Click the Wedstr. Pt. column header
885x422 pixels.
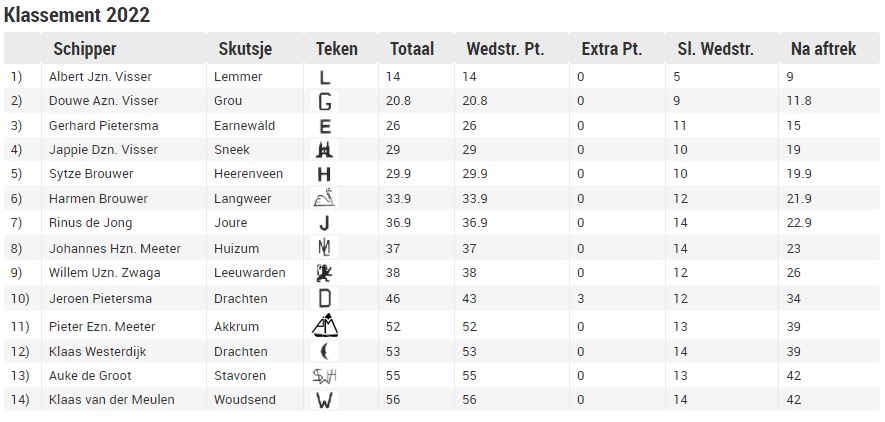[505, 49]
